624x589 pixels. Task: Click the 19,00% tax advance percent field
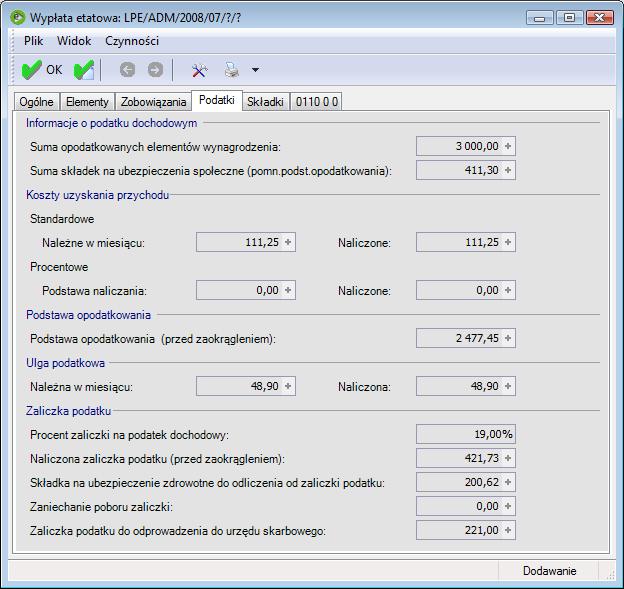[466, 434]
